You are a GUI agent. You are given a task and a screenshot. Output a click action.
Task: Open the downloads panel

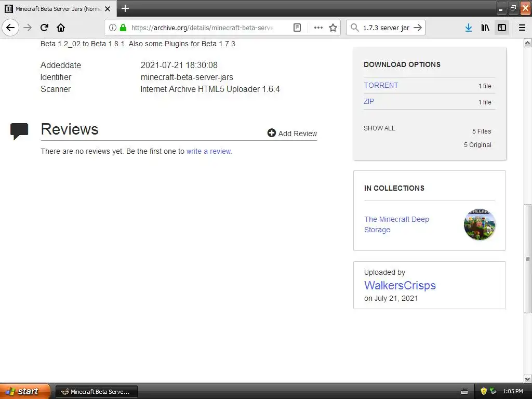pyautogui.click(x=469, y=28)
